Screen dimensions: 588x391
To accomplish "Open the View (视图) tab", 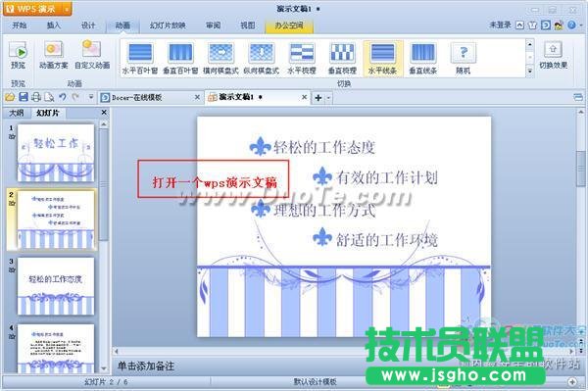I will click(248, 25).
